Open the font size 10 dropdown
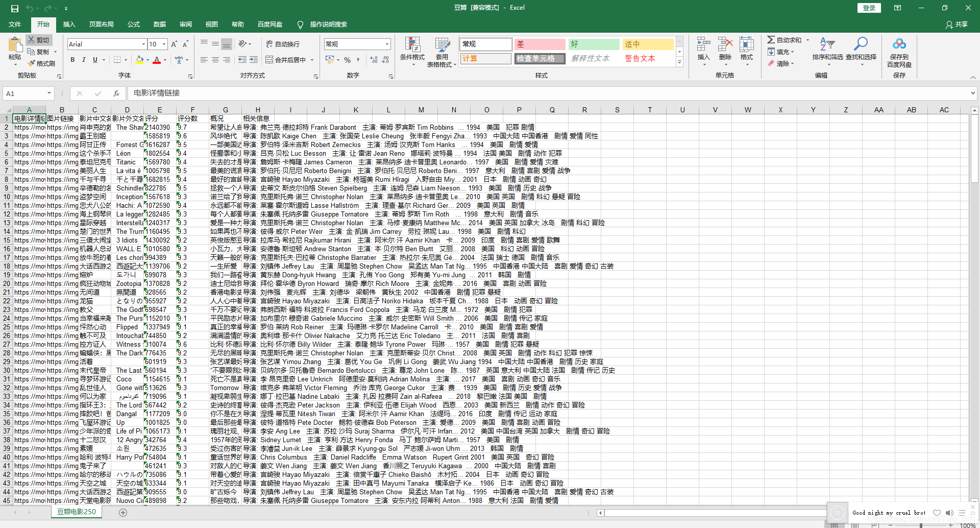 click(x=164, y=44)
